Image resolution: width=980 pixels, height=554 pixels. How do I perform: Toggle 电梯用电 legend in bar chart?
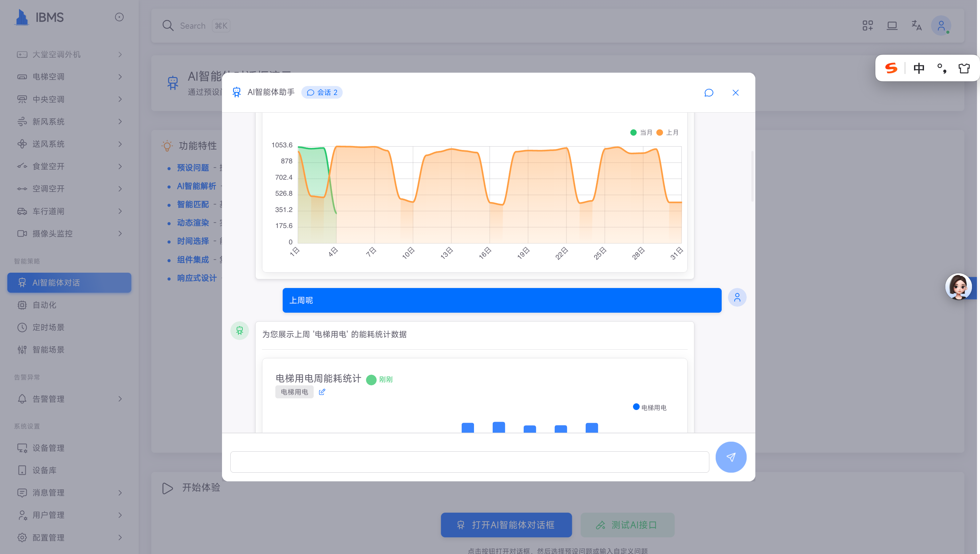coord(649,408)
